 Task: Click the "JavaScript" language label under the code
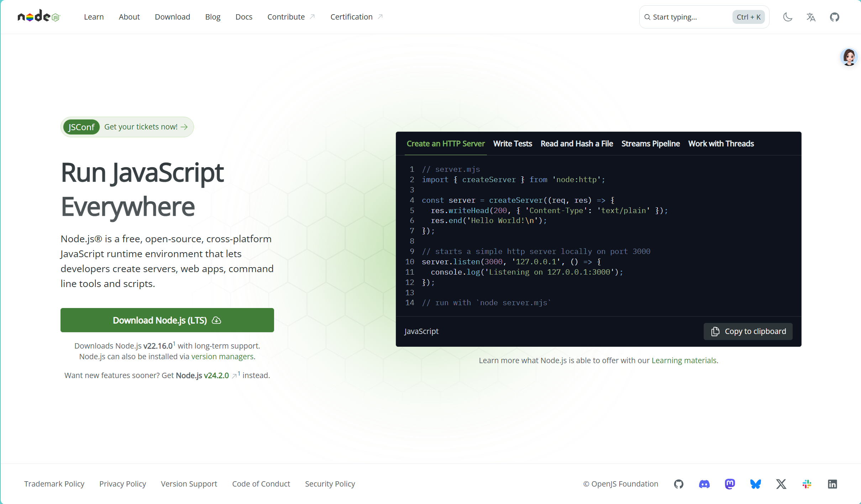[x=421, y=331]
